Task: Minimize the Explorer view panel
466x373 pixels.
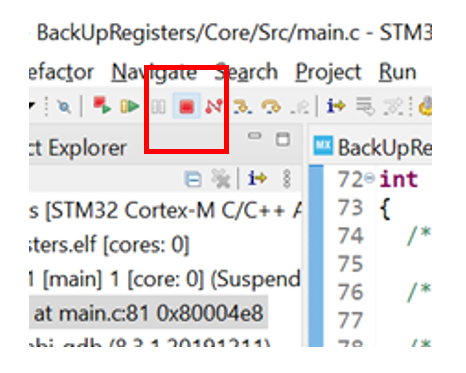Action: pos(255,136)
